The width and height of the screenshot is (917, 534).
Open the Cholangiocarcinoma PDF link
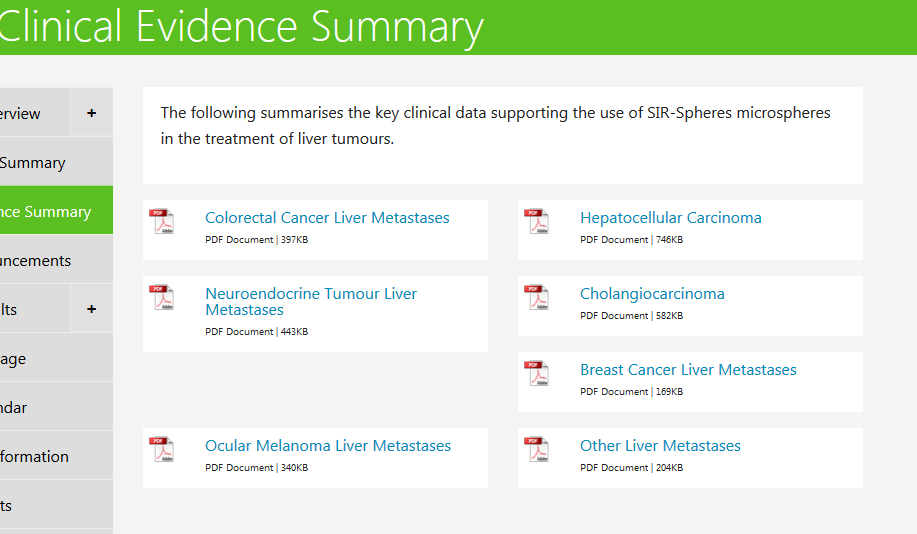(652, 294)
